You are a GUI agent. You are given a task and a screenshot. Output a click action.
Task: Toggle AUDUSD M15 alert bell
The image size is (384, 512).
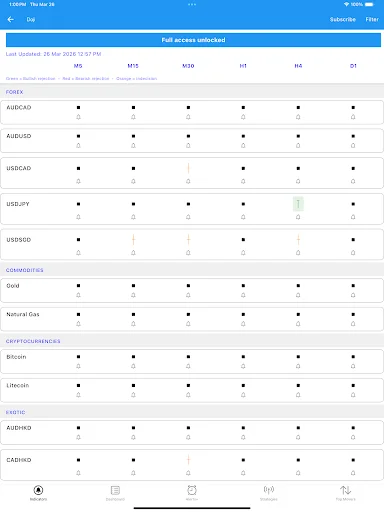(x=133, y=146)
